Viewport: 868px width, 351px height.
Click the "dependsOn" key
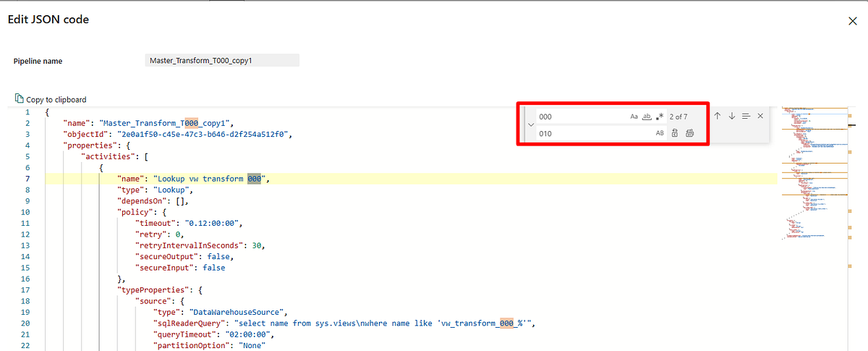click(x=142, y=201)
